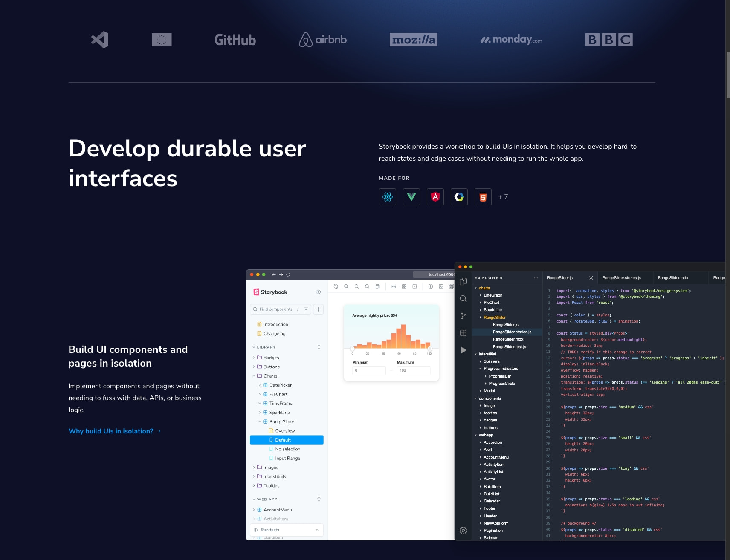Screen dimensions: 730x560
Task: Grab the minimum slider handle
Action: point(352,349)
